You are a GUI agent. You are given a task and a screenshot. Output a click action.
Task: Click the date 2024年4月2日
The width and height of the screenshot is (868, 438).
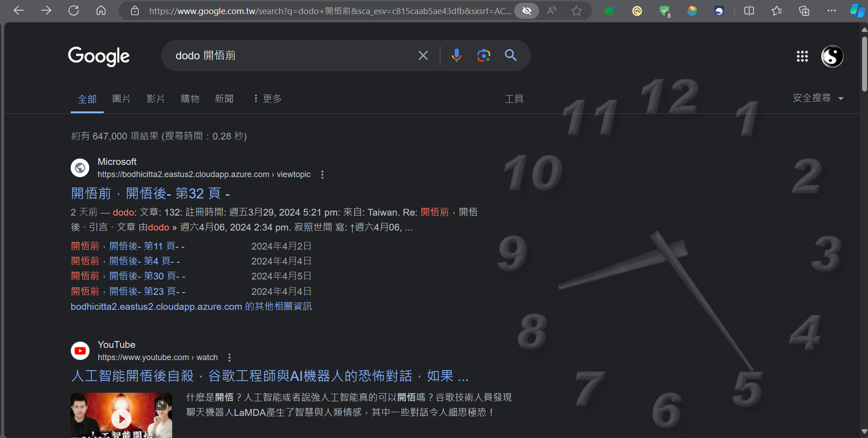click(281, 246)
